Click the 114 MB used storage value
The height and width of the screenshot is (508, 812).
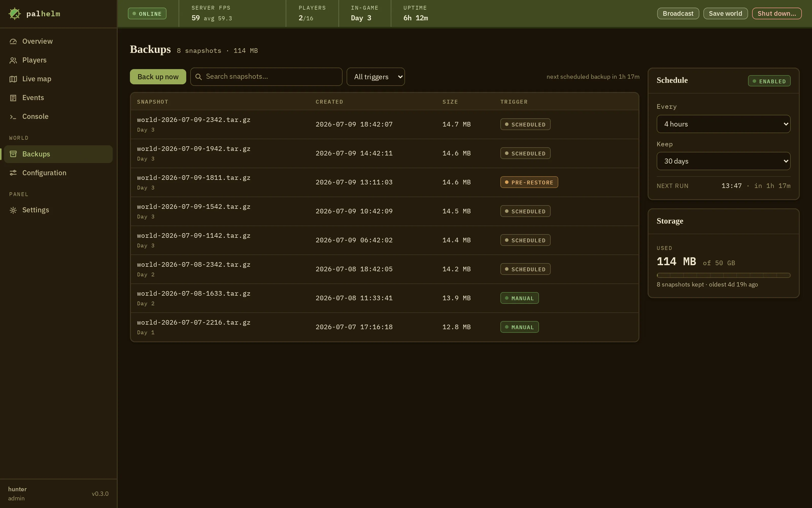[x=676, y=261]
